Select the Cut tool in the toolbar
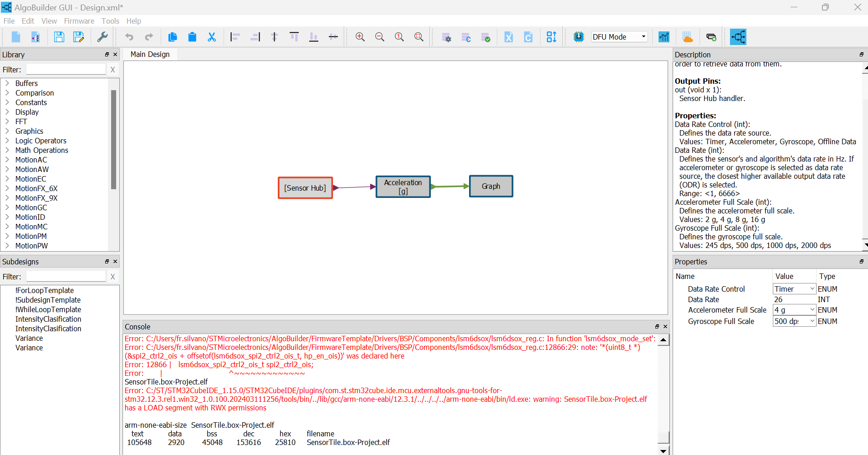The height and width of the screenshot is (455, 868). pyautogui.click(x=212, y=37)
